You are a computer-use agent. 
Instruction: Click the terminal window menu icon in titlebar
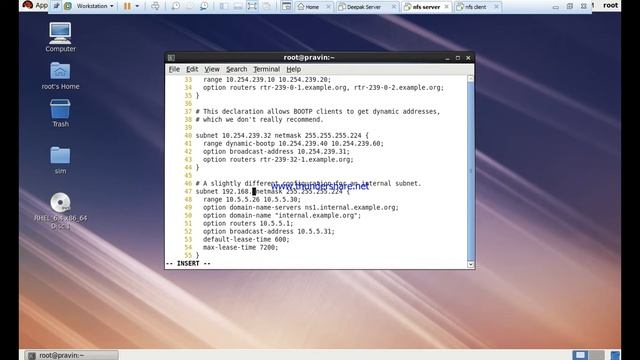(171, 58)
